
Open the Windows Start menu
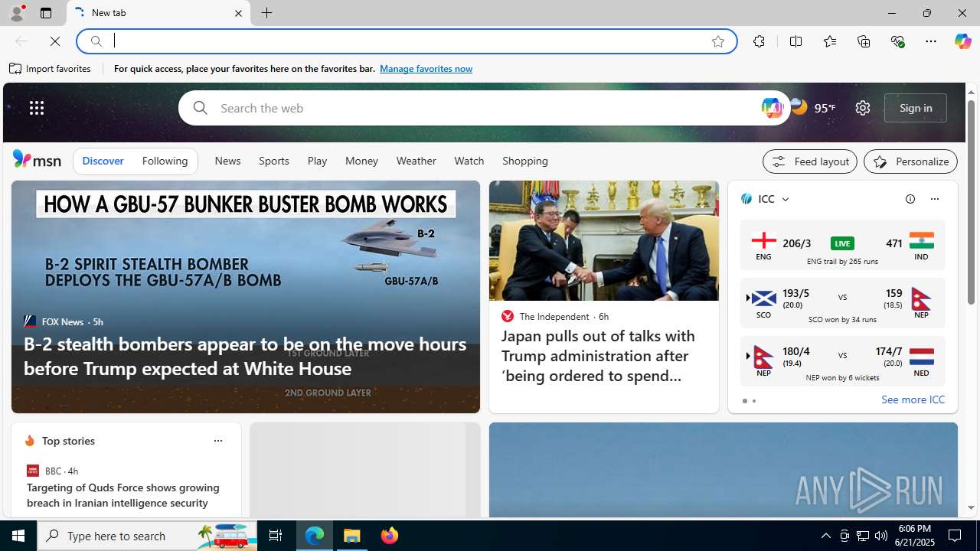click(x=18, y=536)
